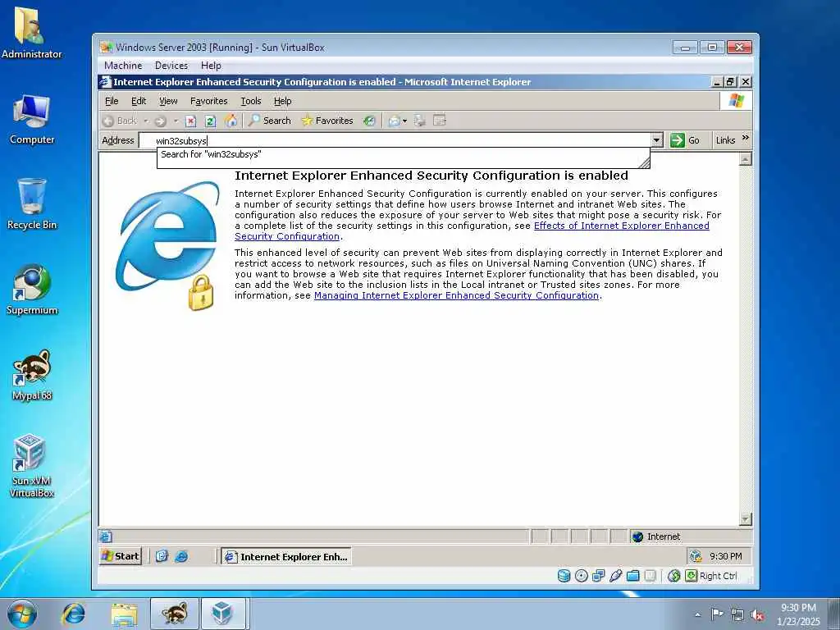The width and height of the screenshot is (840, 630).
Task: Click the Search toolbar button
Action: 269,121
